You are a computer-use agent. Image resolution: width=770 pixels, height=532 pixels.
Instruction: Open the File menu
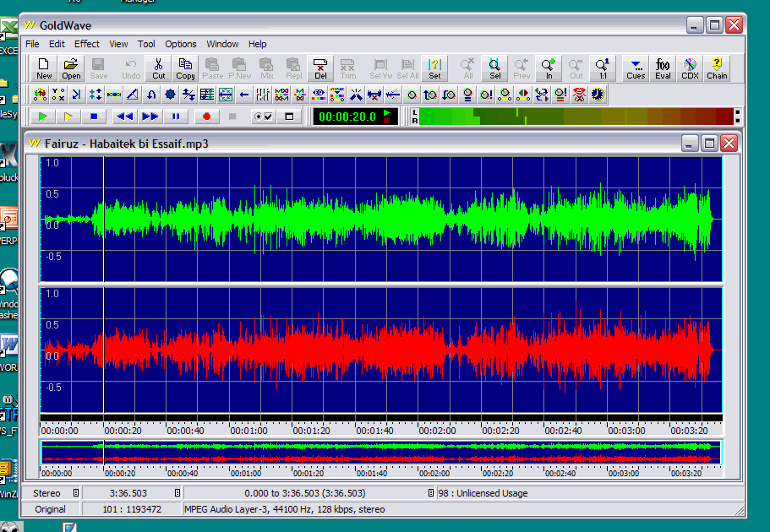pos(32,44)
